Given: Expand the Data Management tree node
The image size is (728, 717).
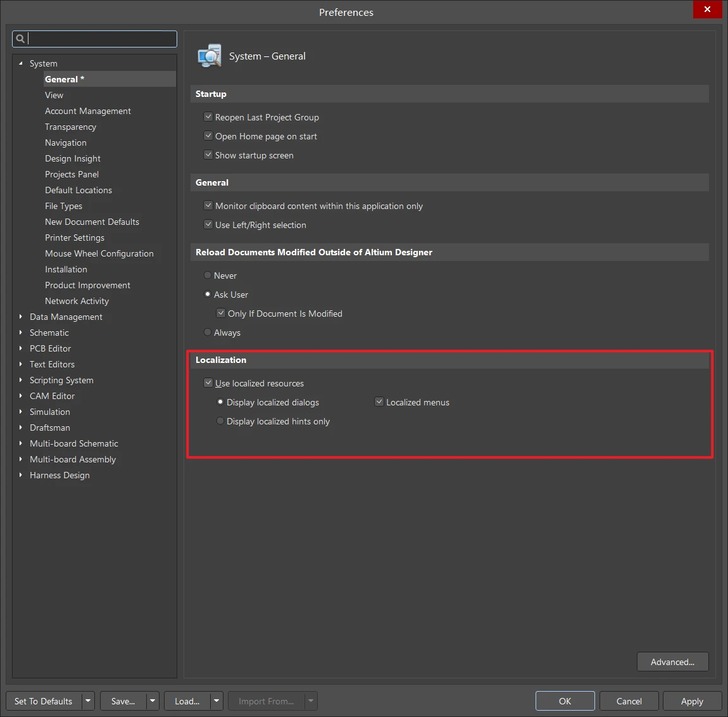Looking at the screenshot, I should coord(21,317).
